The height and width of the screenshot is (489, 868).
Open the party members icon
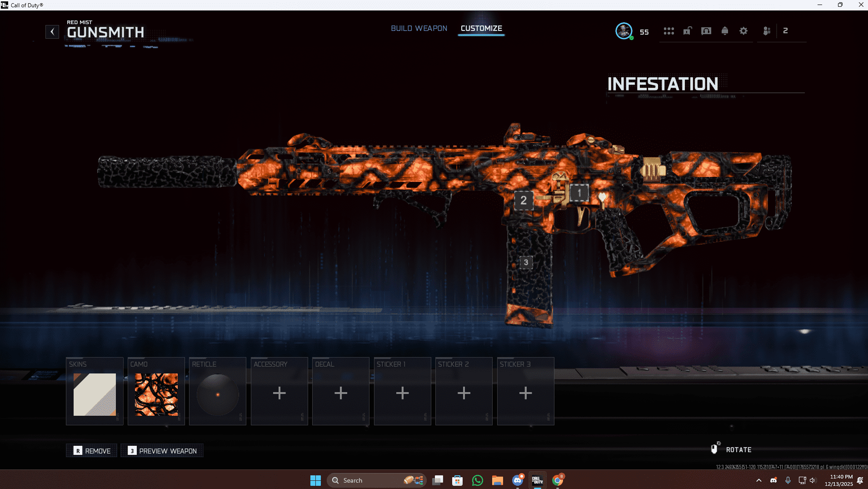[767, 31]
